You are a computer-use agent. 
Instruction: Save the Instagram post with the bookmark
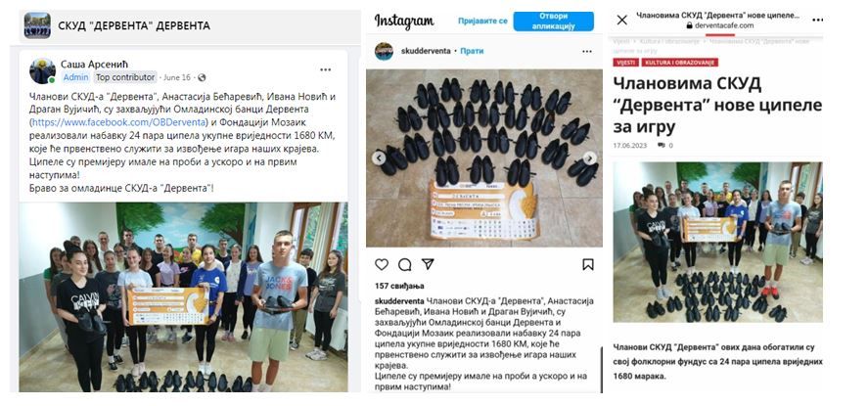click(588, 264)
